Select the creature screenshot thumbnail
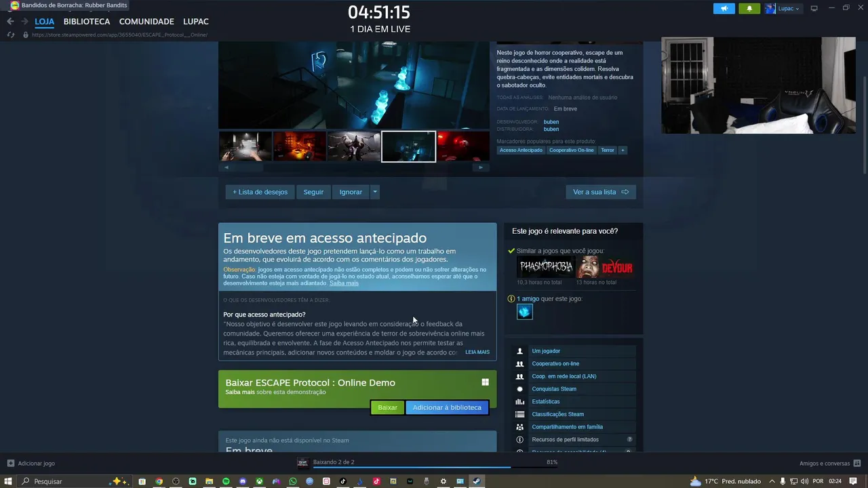Viewport: 868px width, 488px height. pyautogui.click(x=354, y=146)
